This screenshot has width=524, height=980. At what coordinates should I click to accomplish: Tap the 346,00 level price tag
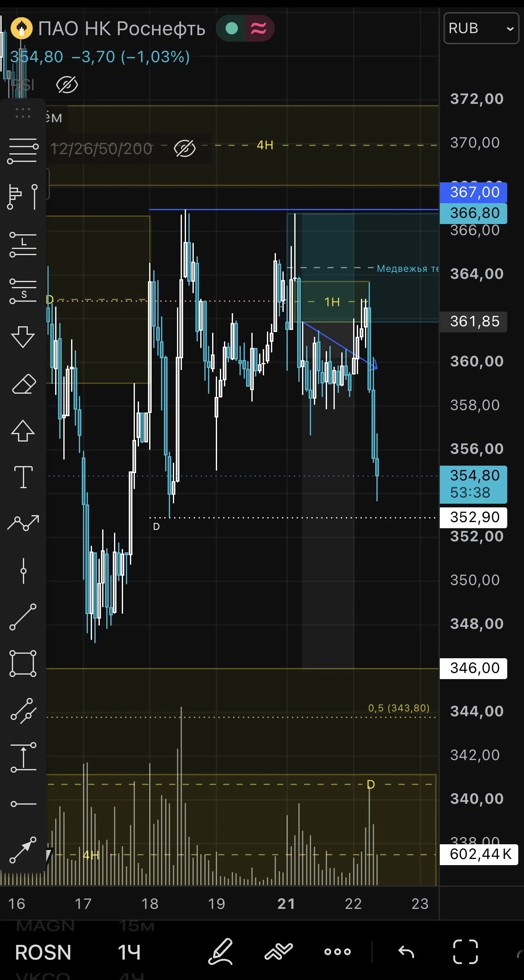(473, 668)
